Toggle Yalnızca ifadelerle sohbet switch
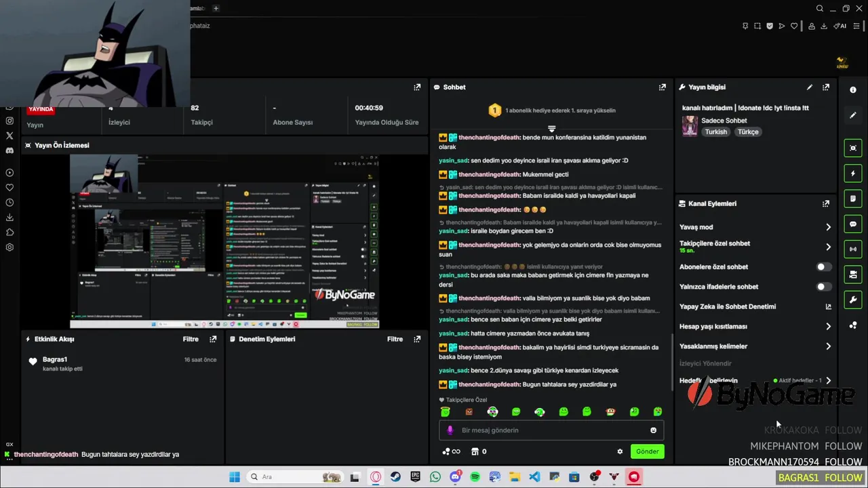 [x=823, y=287]
